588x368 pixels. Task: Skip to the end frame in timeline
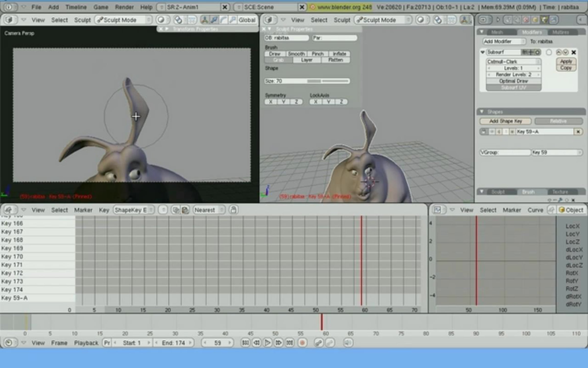point(290,342)
